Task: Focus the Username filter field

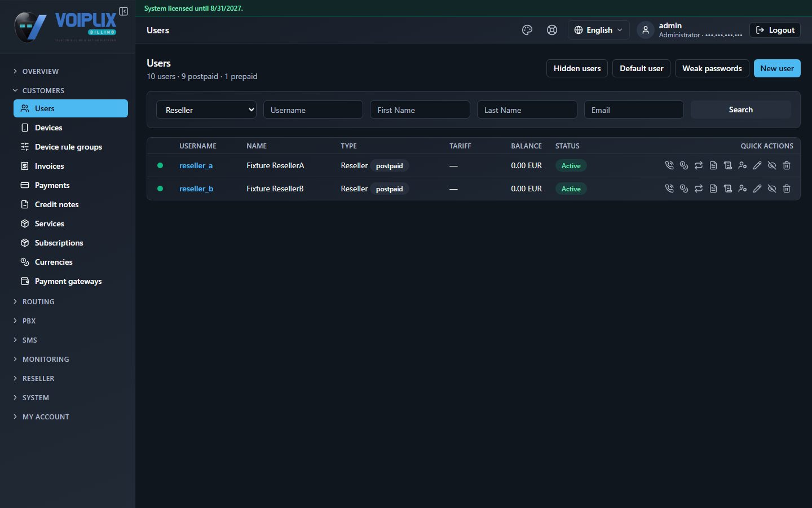Action: [313, 110]
